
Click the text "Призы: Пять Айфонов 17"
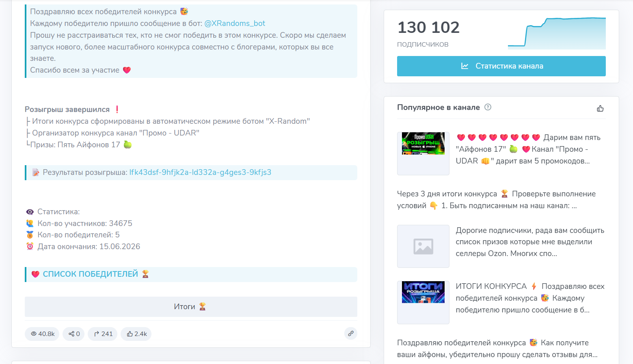pyautogui.click(x=75, y=145)
